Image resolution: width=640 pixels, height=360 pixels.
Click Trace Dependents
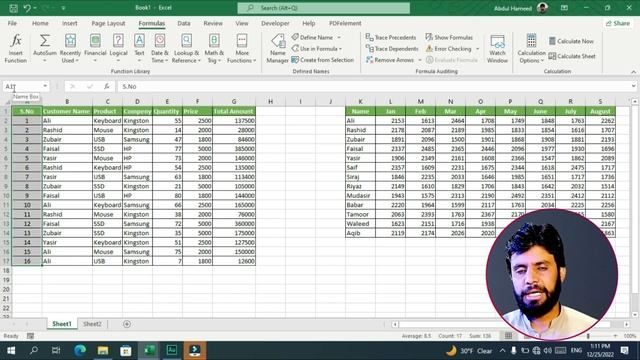[x=392, y=49]
